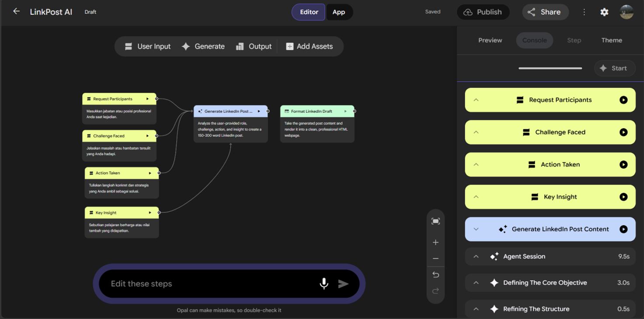Toggle Defining The Core Objective chevron
Image resolution: width=644 pixels, height=319 pixels.
[x=476, y=283]
